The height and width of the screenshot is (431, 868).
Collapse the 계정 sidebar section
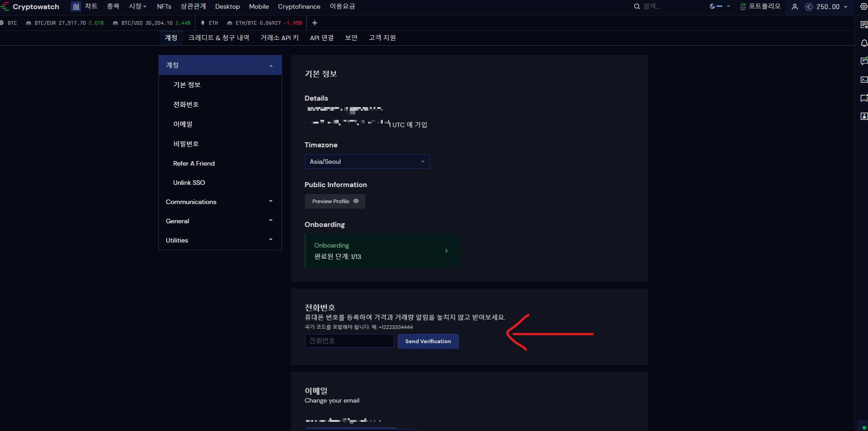click(220, 65)
